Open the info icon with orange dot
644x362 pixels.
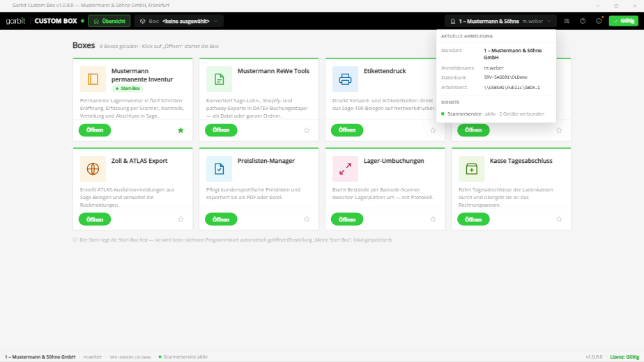(599, 21)
